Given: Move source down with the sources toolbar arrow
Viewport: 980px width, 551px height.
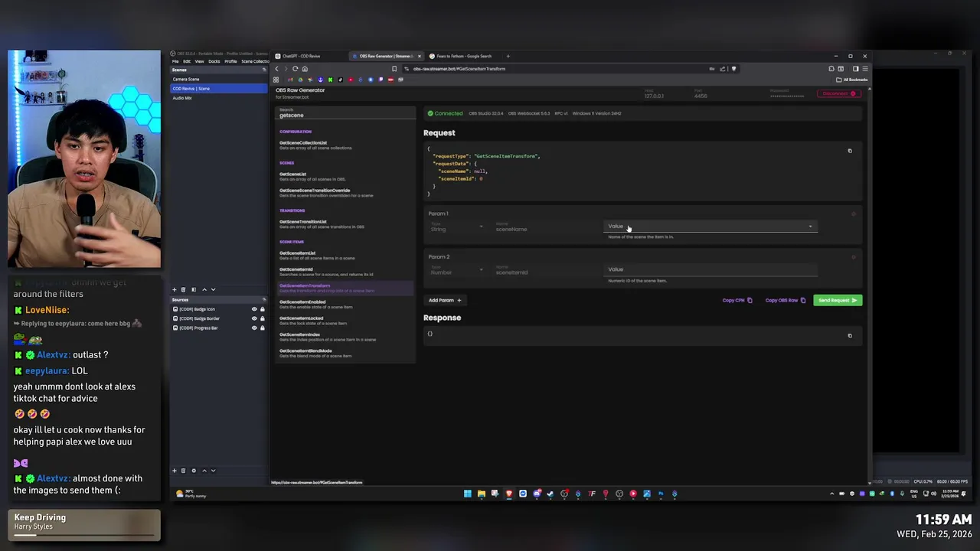Looking at the screenshot, I should pyautogui.click(x=213, y=471).
